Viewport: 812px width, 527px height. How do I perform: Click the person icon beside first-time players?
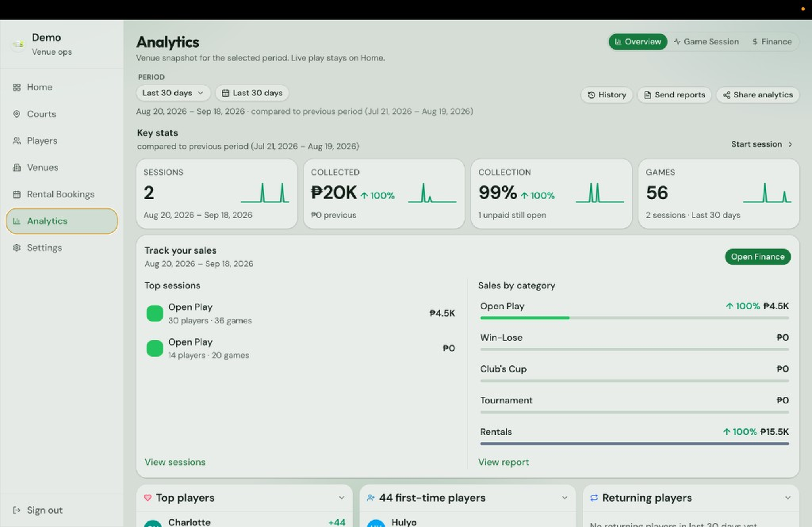pyautogui.click(x=371, y=498)
